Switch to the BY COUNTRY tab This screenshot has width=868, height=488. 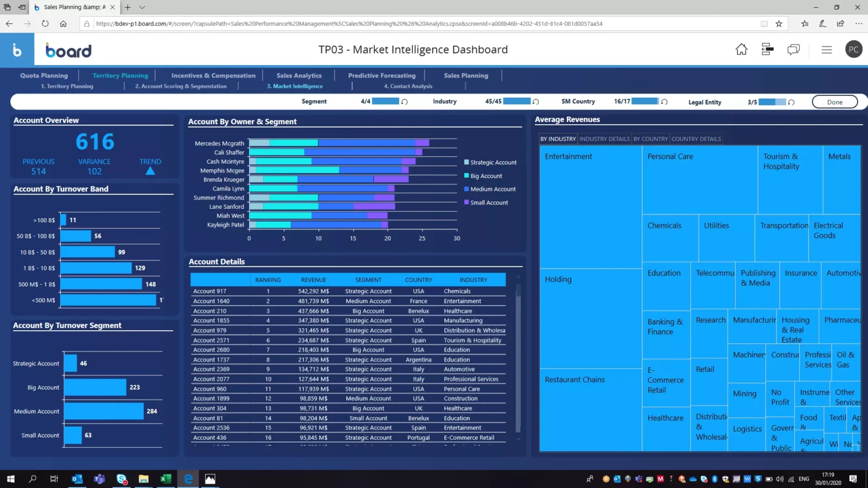coord(650,139)
